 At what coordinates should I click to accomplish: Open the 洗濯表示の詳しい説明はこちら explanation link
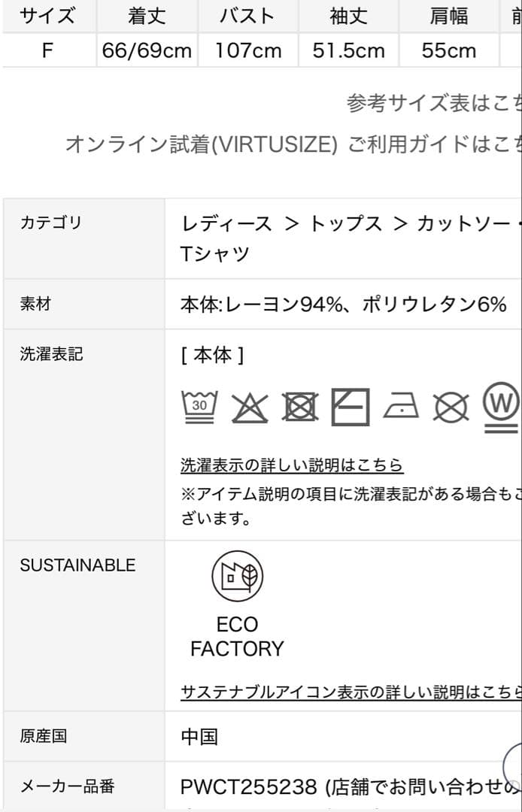coord(292,465)
